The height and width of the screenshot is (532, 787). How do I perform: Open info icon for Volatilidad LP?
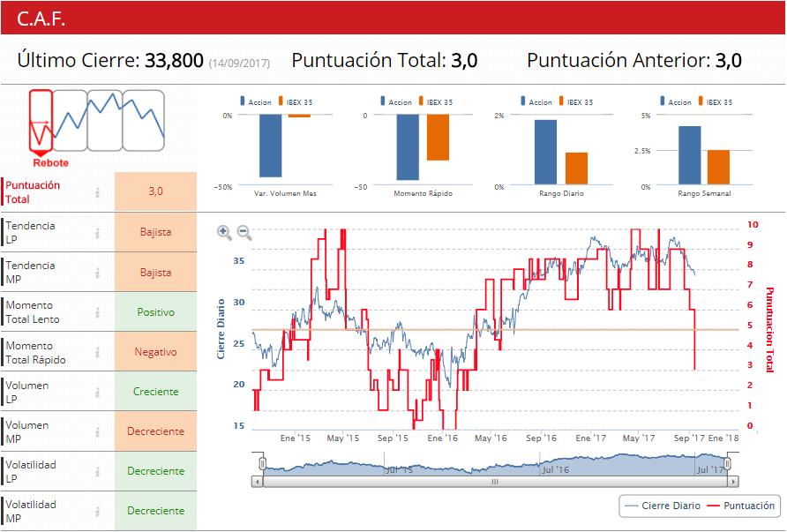click(98, 471)
